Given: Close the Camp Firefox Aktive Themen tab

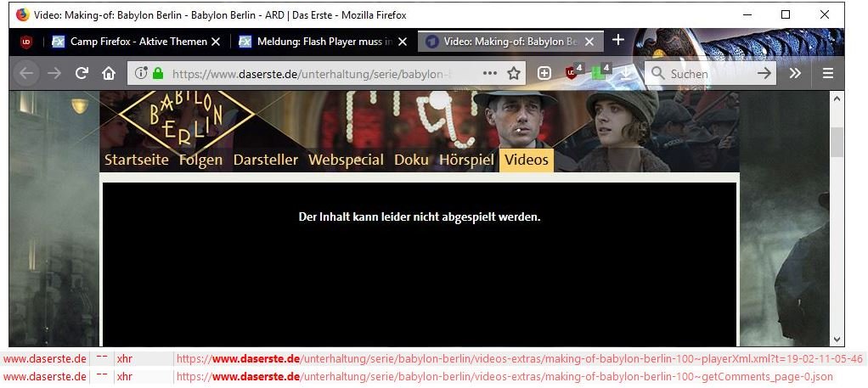Looking at the screenshot, I should 217,42.
